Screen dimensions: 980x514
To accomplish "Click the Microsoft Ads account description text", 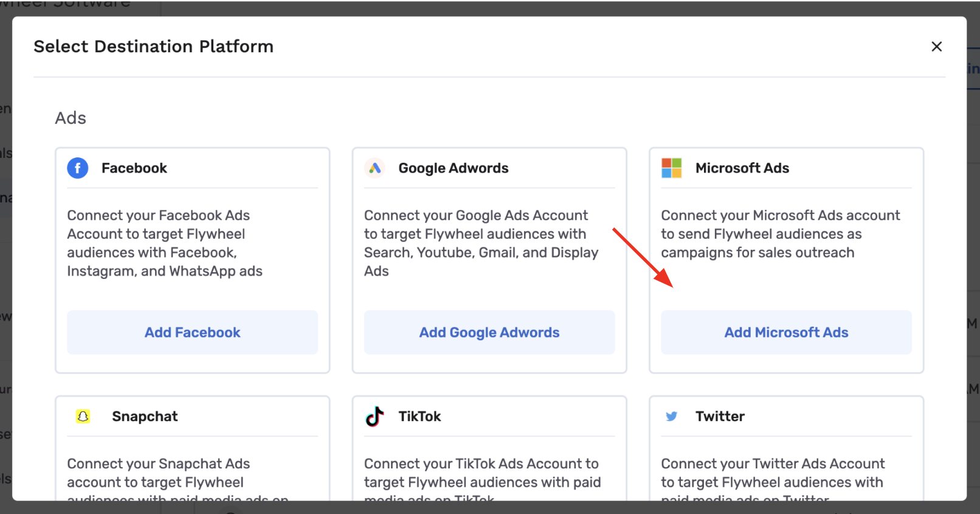I will [781, 234].
